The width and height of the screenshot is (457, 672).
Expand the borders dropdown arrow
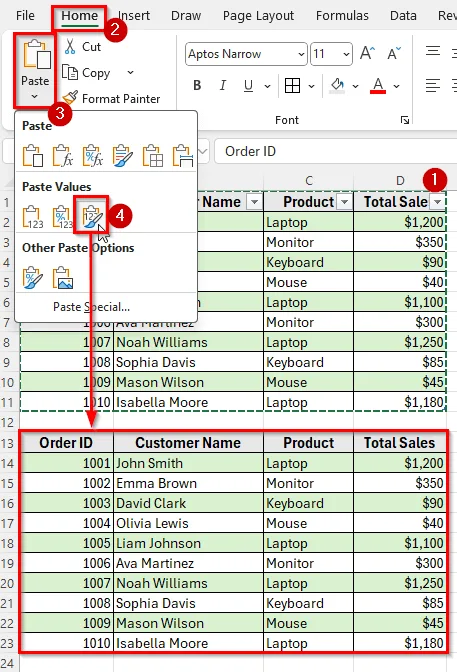(312, 86)
